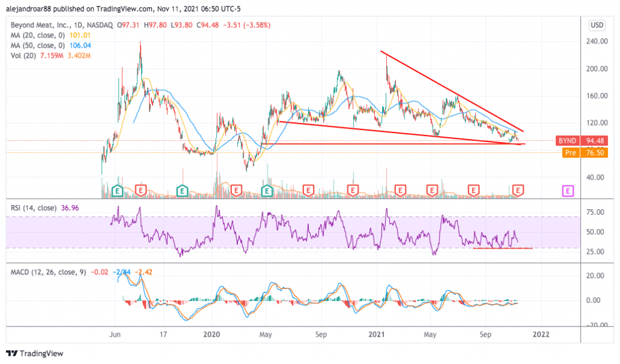Viewport: 620px width, 364px height.
Task: Click the change value −3.51 (−3.58%)
Action: click(x=247, y=25)
